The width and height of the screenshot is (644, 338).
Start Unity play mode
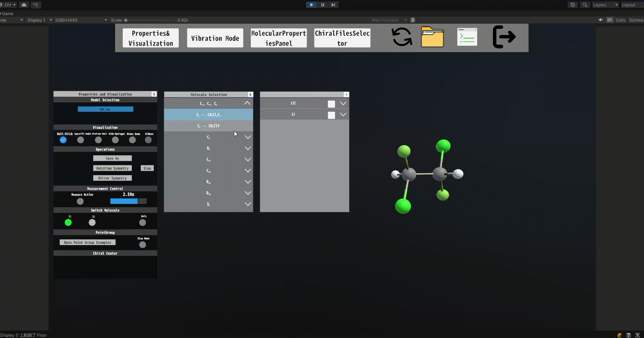click(311, 5)
